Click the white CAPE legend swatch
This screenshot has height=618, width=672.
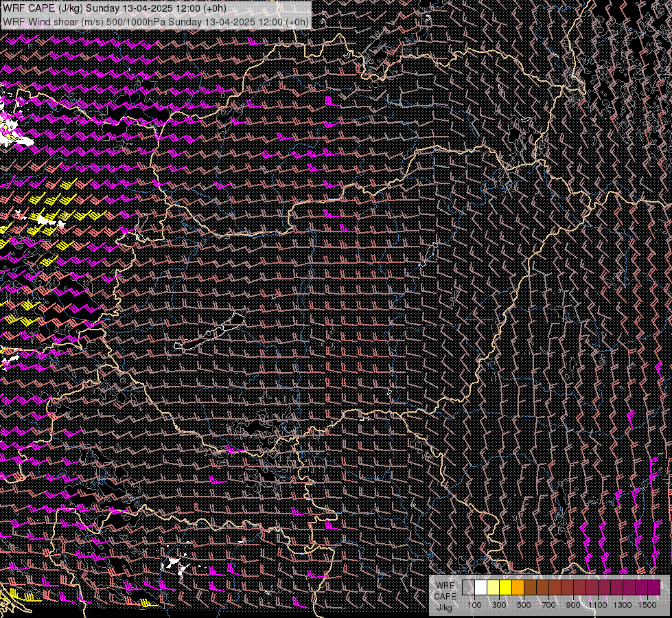[x=481, y=587]
